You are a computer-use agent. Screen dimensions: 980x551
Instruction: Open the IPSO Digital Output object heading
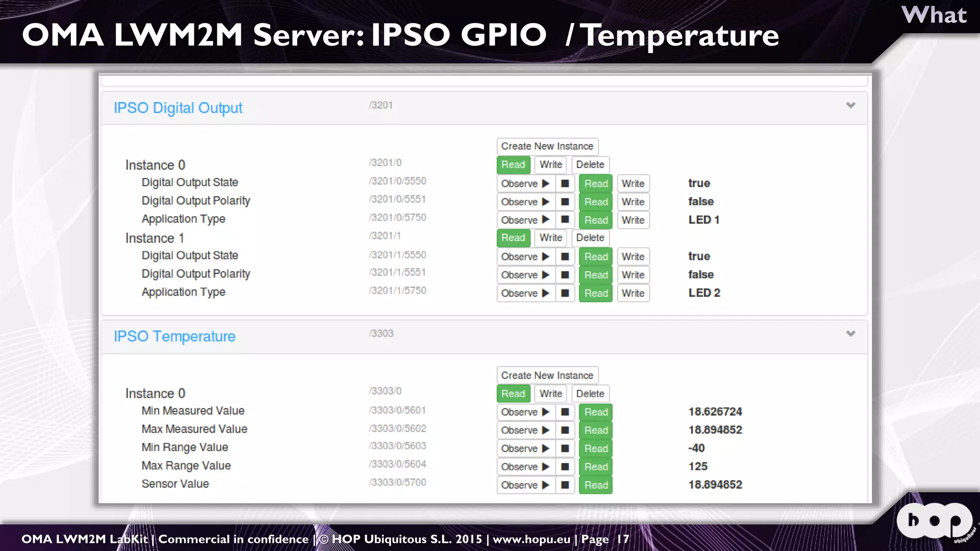(178, 108)
